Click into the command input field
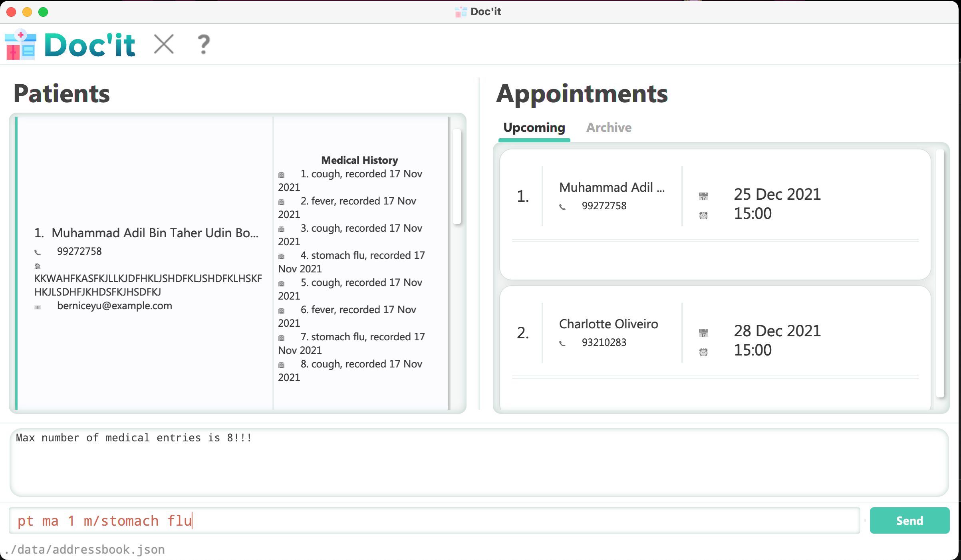 pyautogui.click(x=434, y=520)
